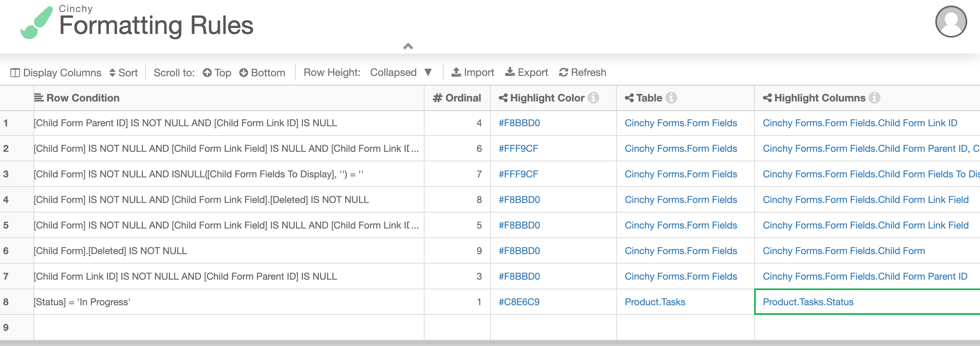
Task: Click the #F8BBD0 color in row 1
Action: pos(519,123)
